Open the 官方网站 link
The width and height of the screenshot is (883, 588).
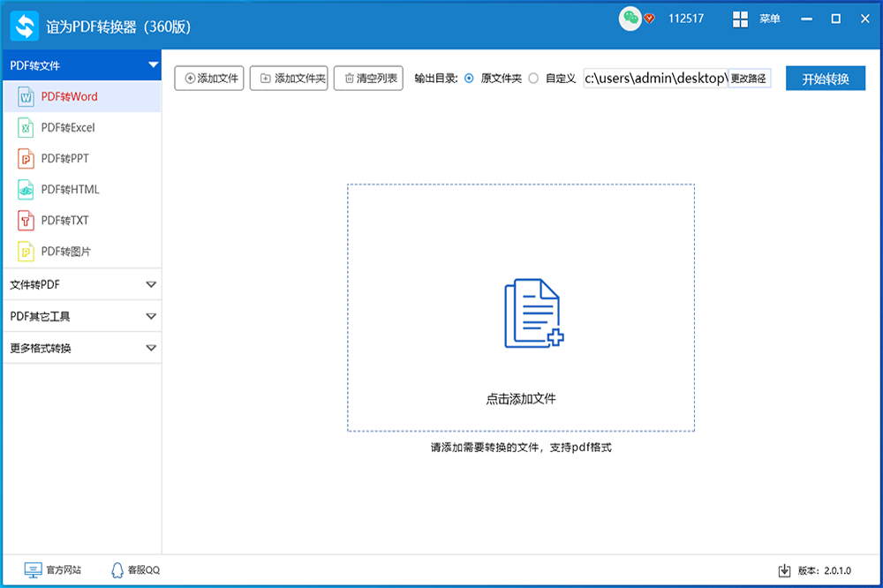[x=53, y=570]
